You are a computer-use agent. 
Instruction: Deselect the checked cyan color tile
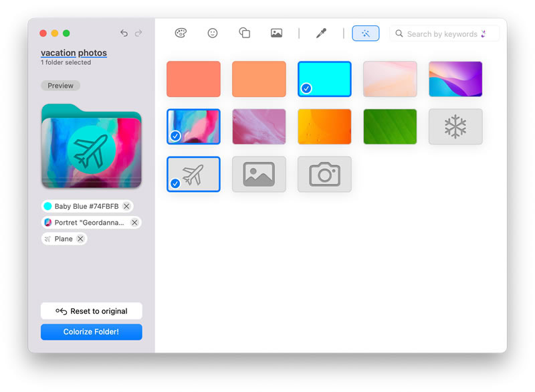324,79
